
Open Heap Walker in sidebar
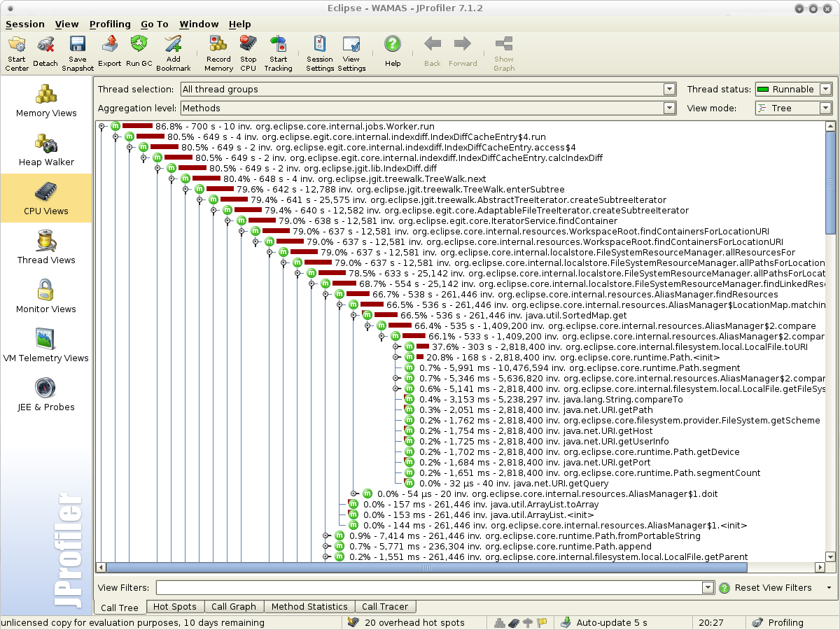tap(46, 149)
